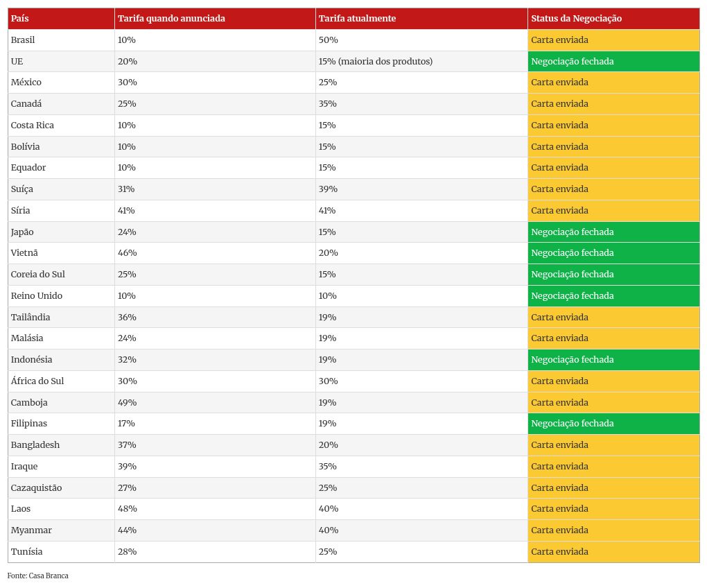Click Brasil's 50% current tariff cell
The width and height of the screenshot is (707, 588).
coord(328,40)
